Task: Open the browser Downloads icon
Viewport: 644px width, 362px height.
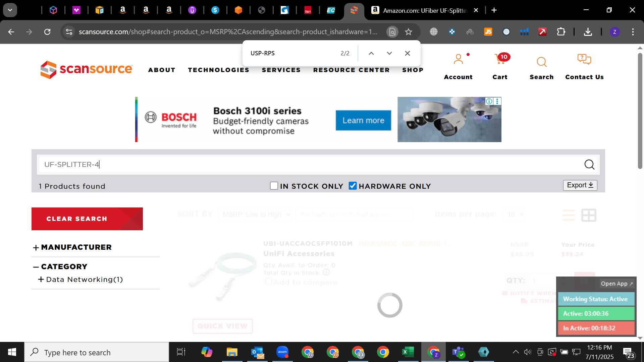Action: [x=588, y=32]
